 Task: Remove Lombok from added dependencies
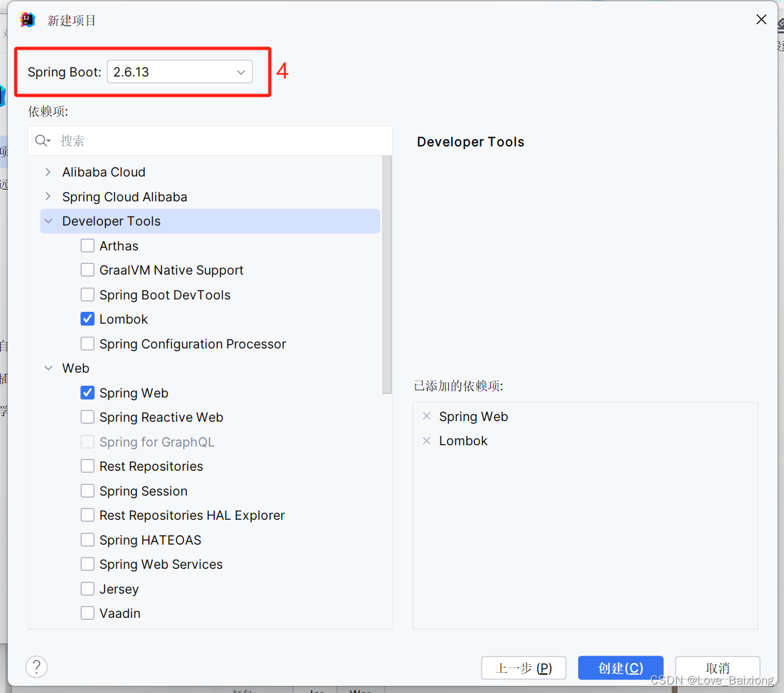pos(427,441)
